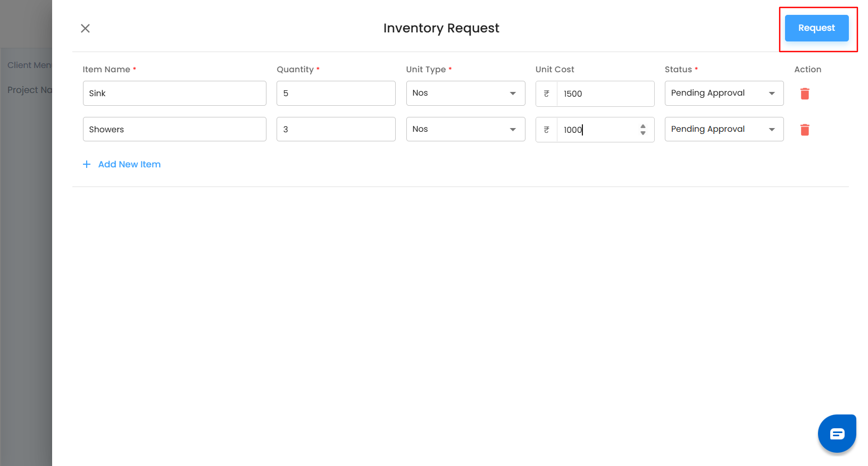This screenshot has width=868, height=466.
Task: Delete the Sink item row
Action: [x=805, y=94]
